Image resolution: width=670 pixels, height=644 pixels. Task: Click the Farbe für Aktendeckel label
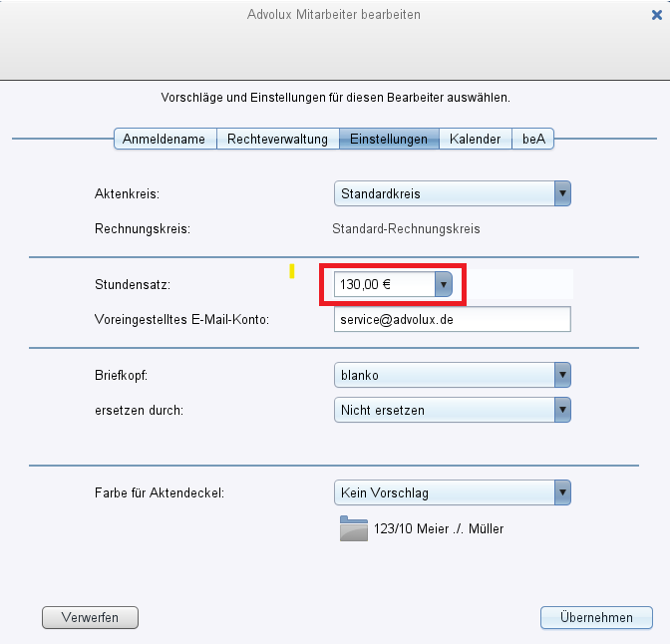(160, 493)
